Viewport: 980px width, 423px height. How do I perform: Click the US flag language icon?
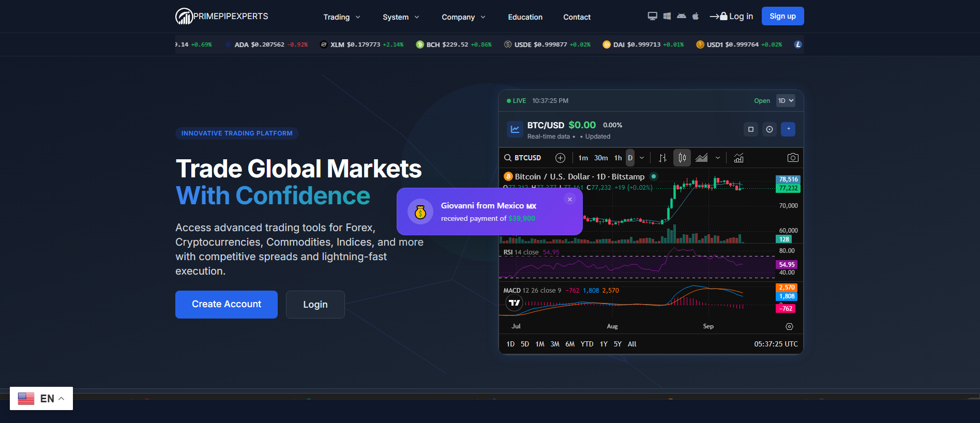(x=26, y=399)
